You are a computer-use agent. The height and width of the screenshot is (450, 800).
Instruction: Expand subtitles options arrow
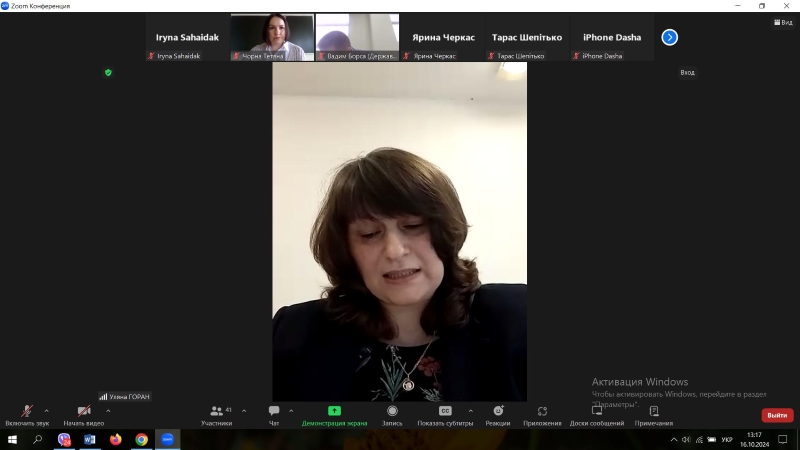(x=470, y=411)
